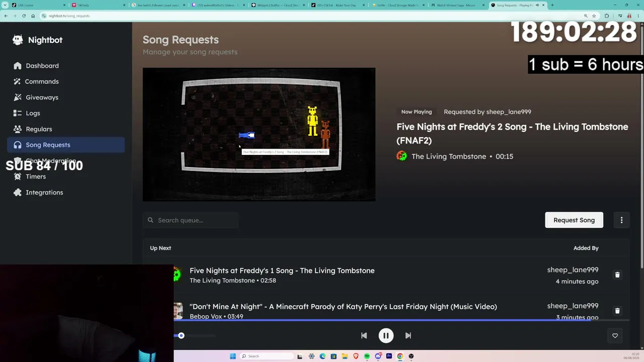Click the Five Nights at Freddy's 1 Song title
This screenshot has height=362, width=644.
(x=282, y=270)
